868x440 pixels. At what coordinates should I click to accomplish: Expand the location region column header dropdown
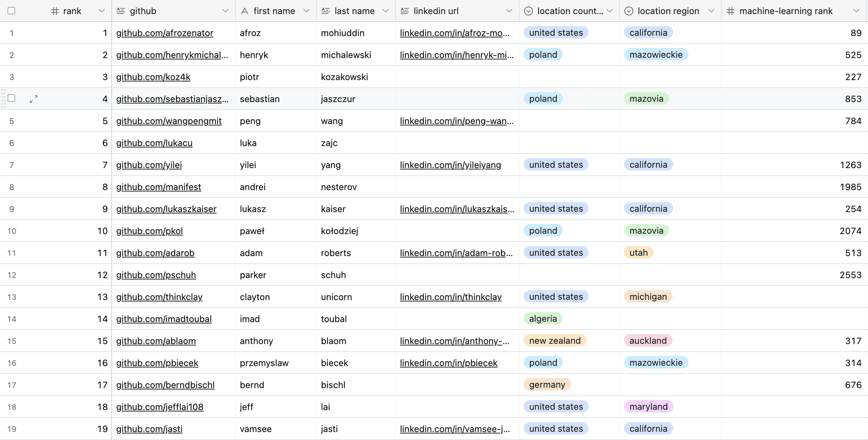point(713,11)
